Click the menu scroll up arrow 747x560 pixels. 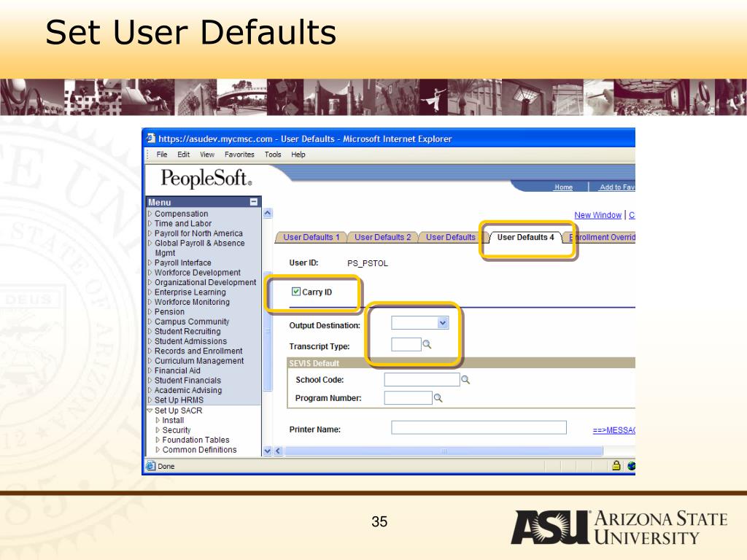[x=268, y=214]
